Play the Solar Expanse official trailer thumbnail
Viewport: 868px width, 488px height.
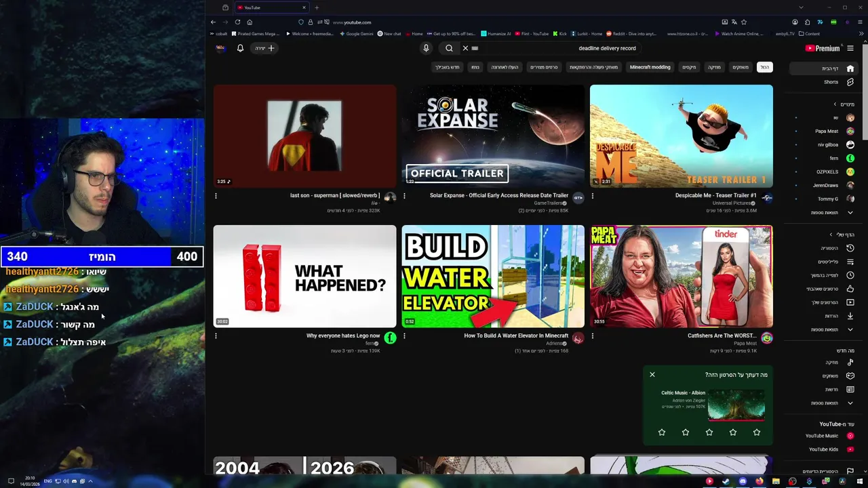pyautogui.click(x=493, y=136)
